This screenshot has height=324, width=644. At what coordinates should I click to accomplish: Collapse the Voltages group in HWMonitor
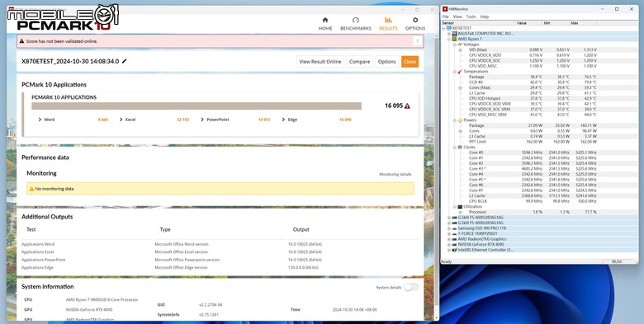click(x=454, y=45)
